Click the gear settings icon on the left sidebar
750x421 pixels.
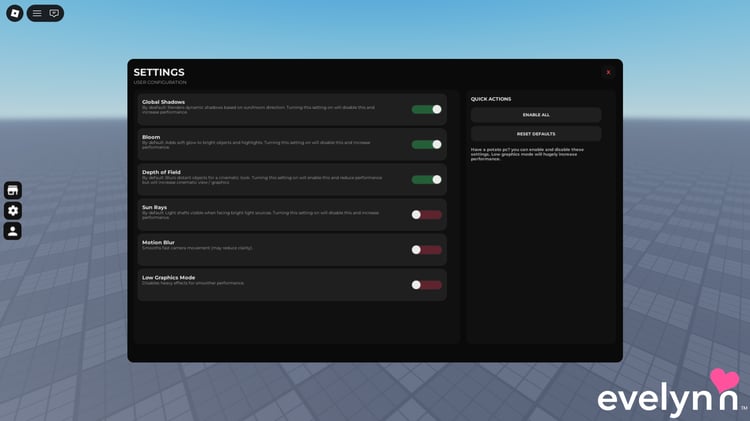[13, 210]
